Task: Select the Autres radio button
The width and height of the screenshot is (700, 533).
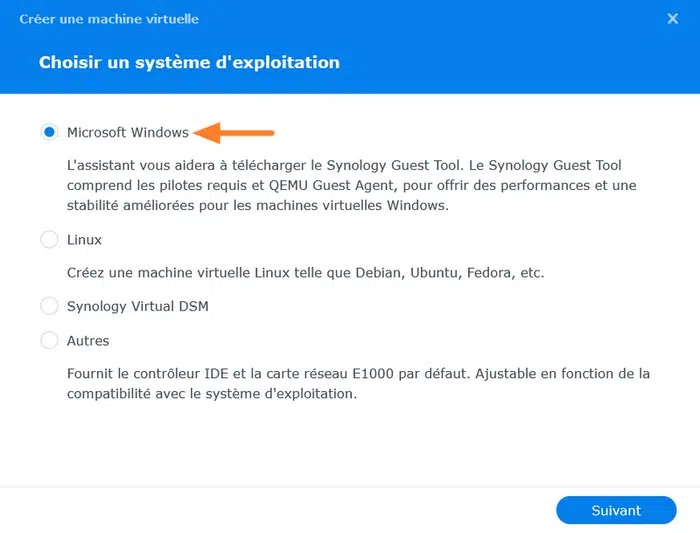Action: point(49,341)
